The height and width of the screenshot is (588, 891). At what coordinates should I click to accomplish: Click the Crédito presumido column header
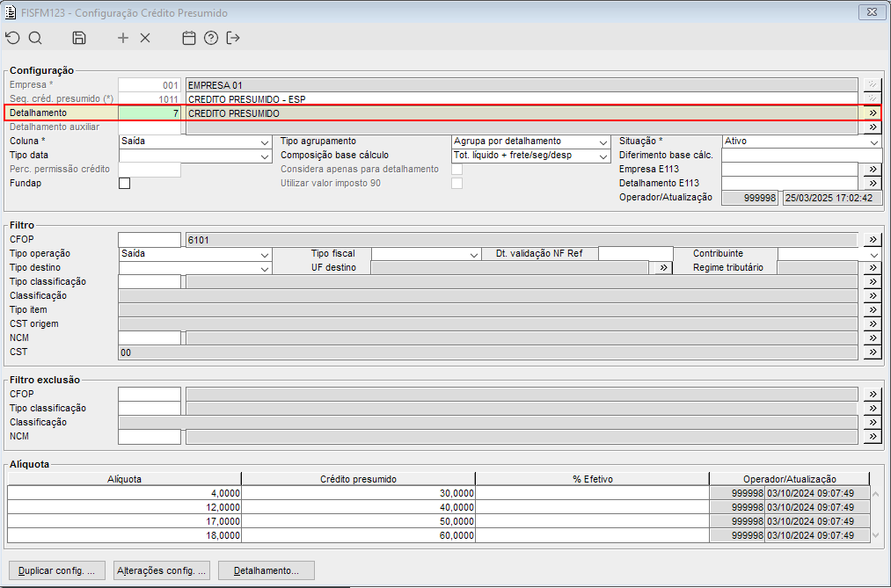pos(359,479)
